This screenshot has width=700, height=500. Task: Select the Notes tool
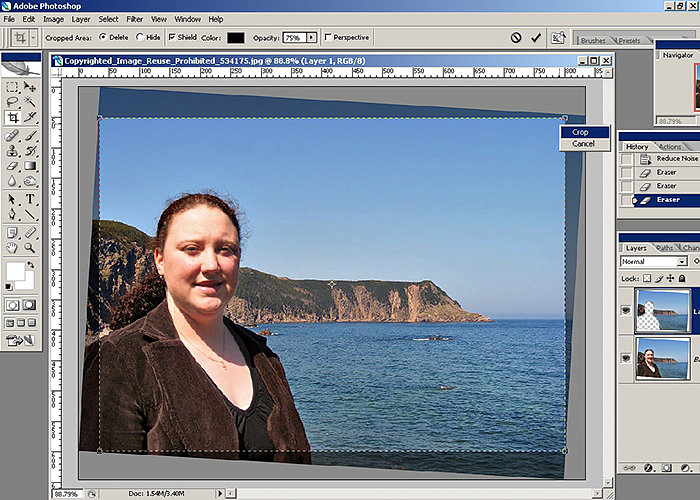pyautogui.click(x=12, y=232)
